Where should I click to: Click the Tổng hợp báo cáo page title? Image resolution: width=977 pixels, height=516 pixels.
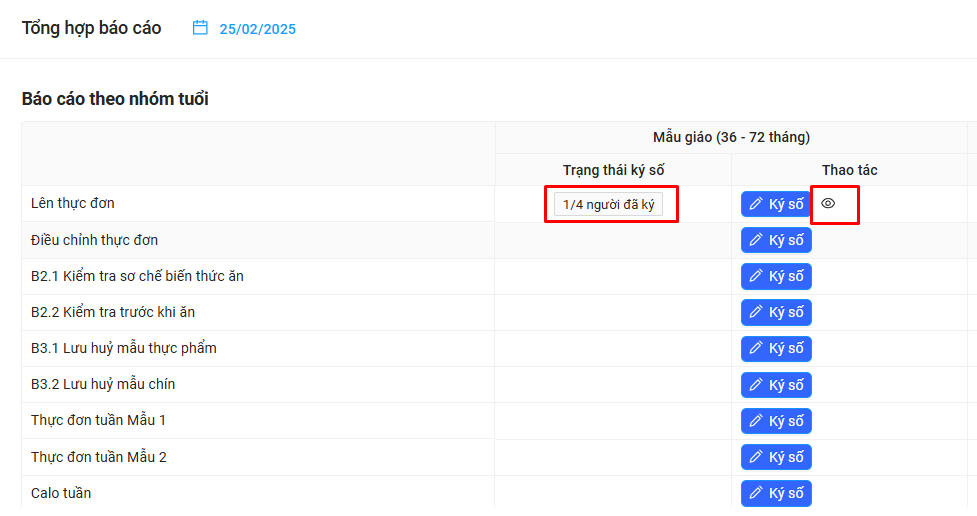tap(92, 28)
